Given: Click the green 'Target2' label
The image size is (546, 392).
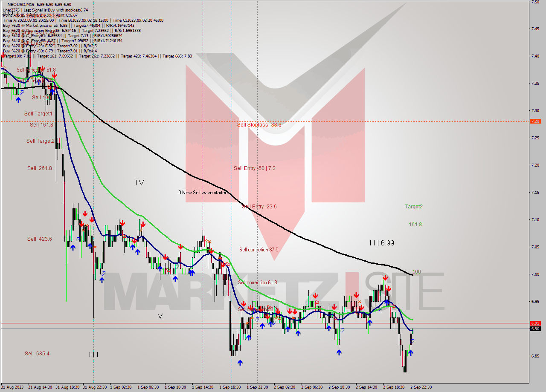Looking at the screenshot, I should [x=414, y=207].
